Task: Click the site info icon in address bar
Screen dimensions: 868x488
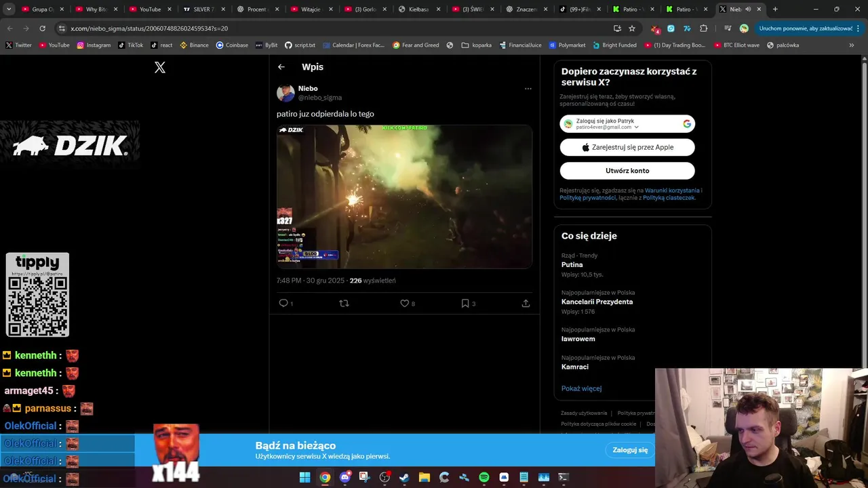Action: [62, 28]
